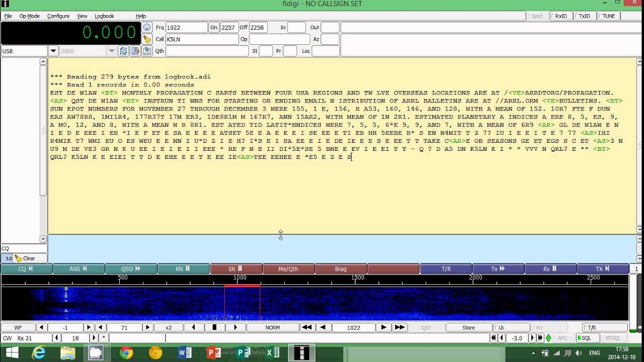Toggle the RxID button
The height and width of the screenshot is (362, 644).
tap(561, 16)
